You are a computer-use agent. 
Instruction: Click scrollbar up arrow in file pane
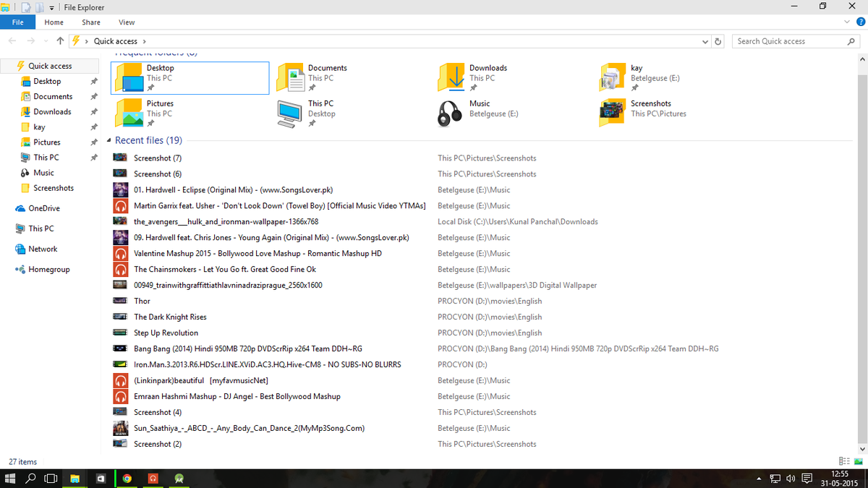point(862,59)
